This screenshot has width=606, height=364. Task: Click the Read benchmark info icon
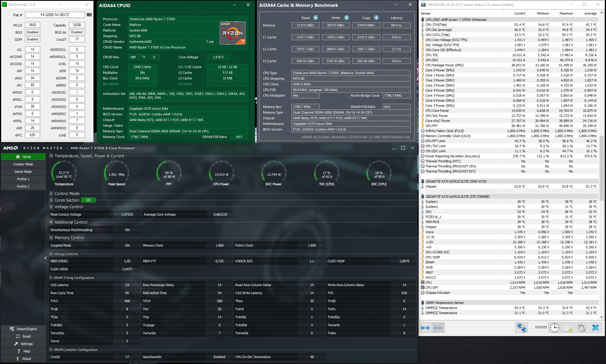tap(316, 18)
